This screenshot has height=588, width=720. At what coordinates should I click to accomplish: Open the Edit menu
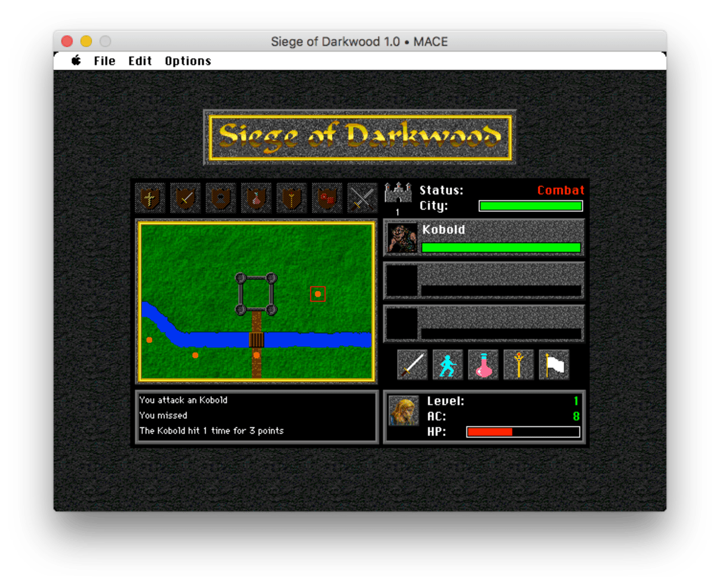pyautogui.click(x=140, y=61)
